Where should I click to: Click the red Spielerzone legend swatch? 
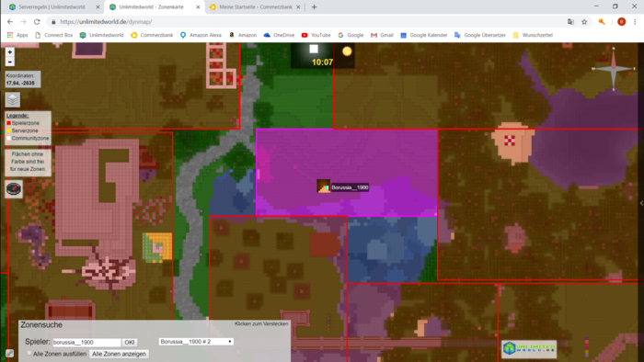point(8,123)
